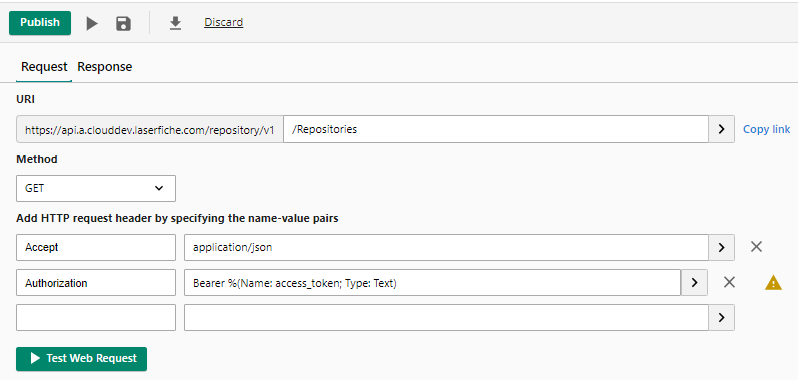Select the Request tab
This screenshot has height=380, width=798.
pyautogui.click(x=44, y=67)
